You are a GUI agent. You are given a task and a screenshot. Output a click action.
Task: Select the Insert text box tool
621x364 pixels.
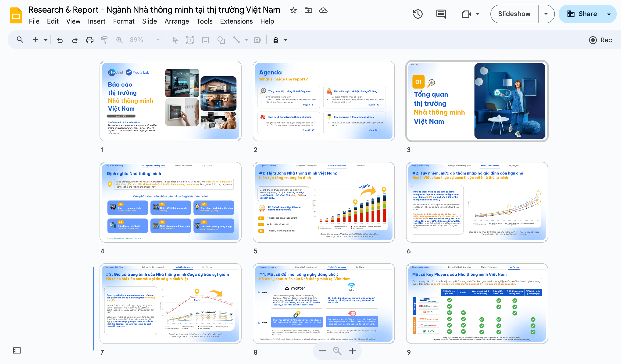click(x=190, y=40)
